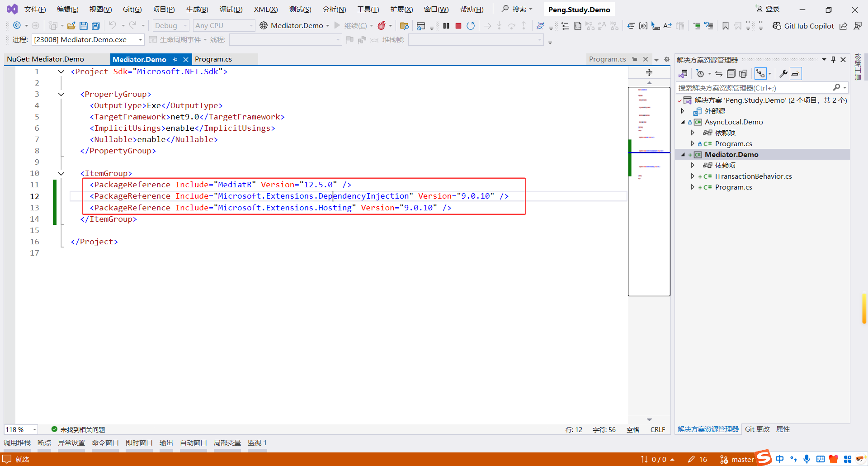Toggle file nesting view button in Solution Explorer
Viewport: 868px width, 466px height.
[x=761, y=74]
